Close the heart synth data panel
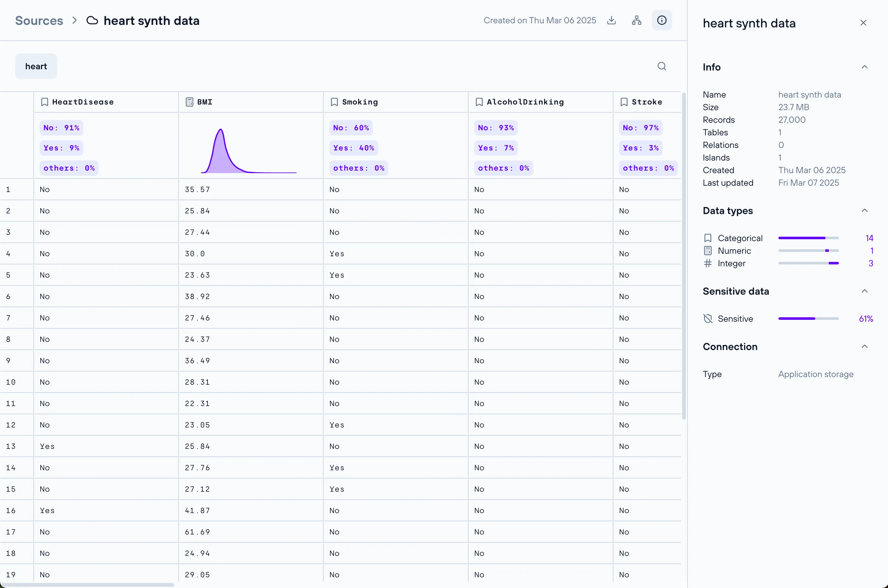This screenshot has height=588, width=888. (863, 23)
